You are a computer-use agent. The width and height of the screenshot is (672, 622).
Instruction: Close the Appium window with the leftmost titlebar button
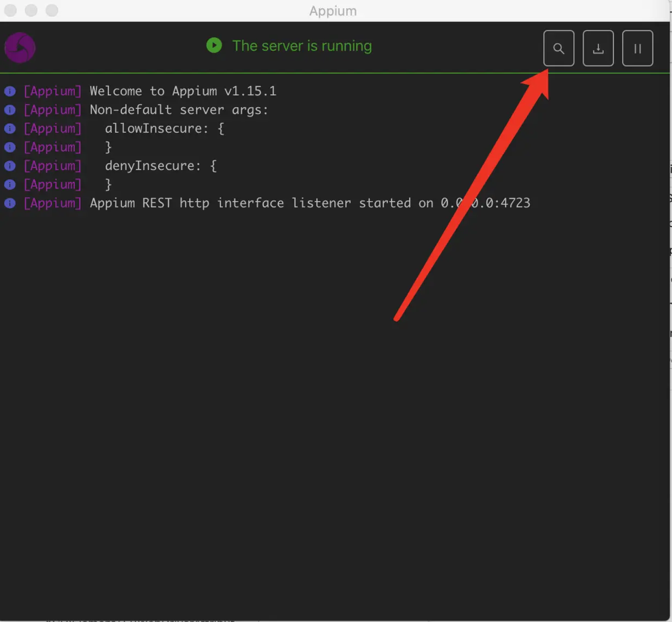tap(10, 10)
